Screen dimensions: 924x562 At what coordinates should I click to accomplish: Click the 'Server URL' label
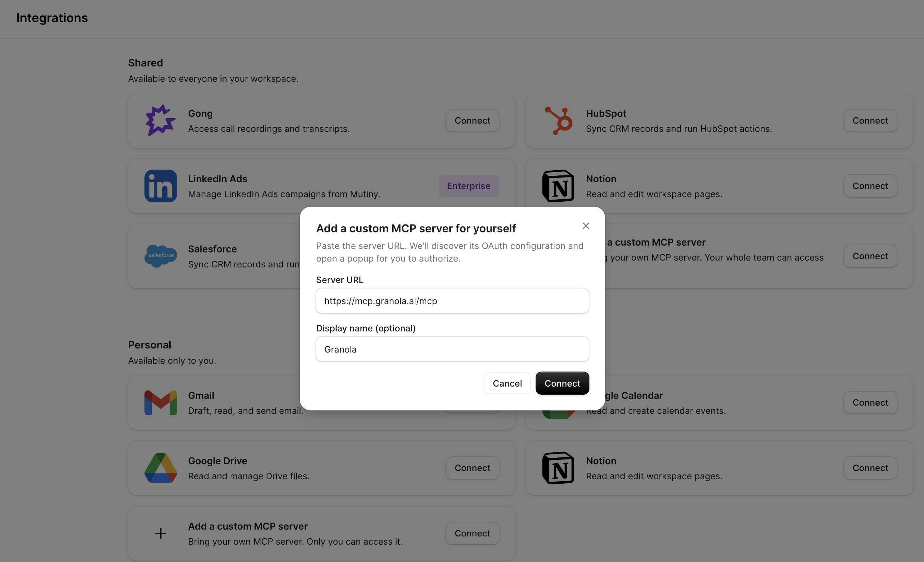(x=339, y=280)
